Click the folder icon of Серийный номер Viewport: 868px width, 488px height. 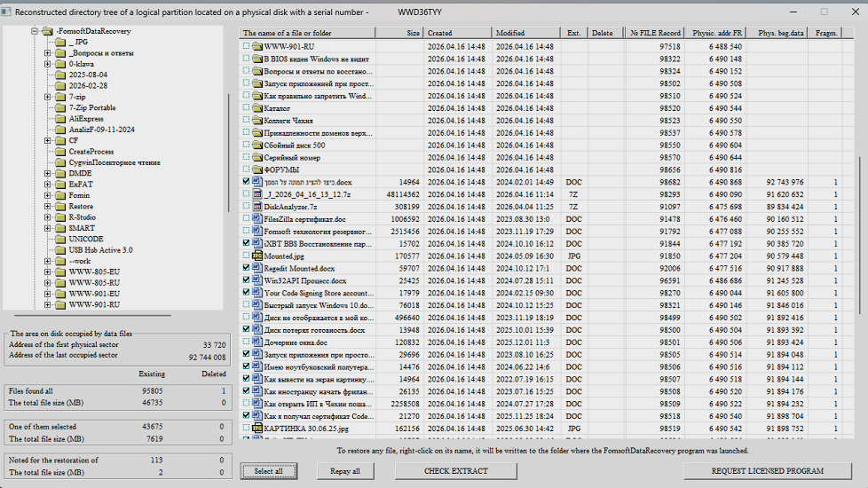(257, 157)
